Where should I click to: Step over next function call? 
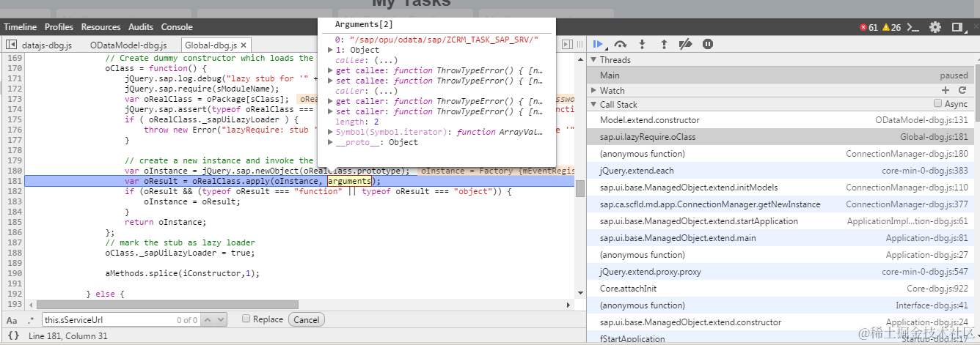tap(621, 45)
